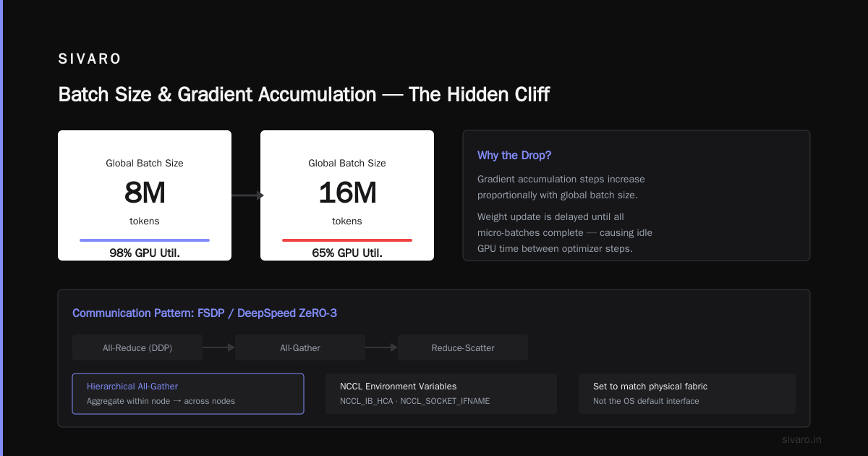This screenshot has width=868, height=456.
Task: Open the sivaro.in link
Action: (801, 439)
